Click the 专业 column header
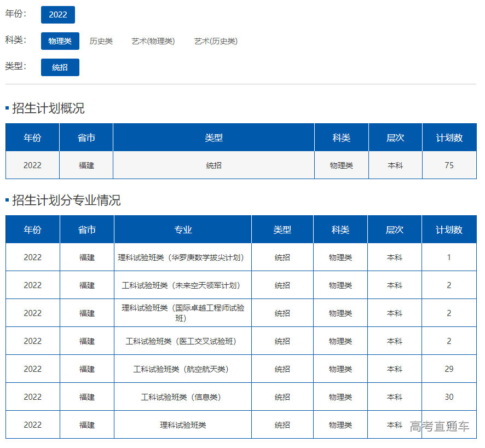The width and height of the screenshot is (485, 448). pos(183,229)
